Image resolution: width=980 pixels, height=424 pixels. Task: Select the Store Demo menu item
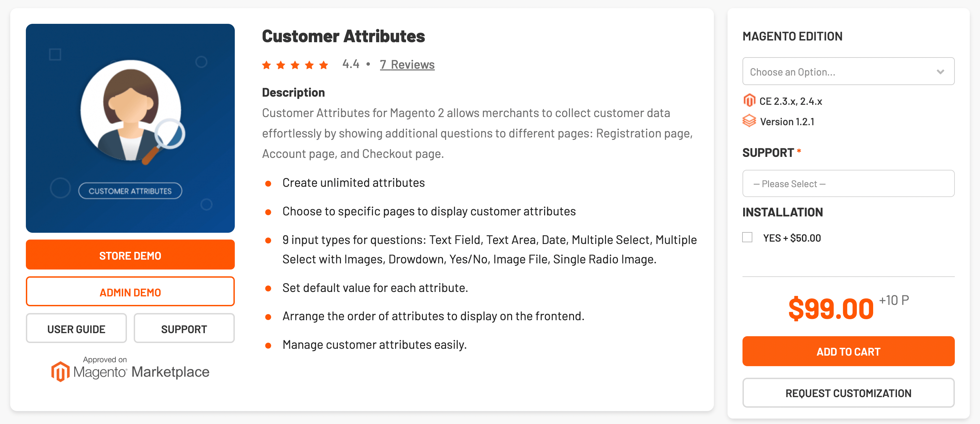point(130,255)
